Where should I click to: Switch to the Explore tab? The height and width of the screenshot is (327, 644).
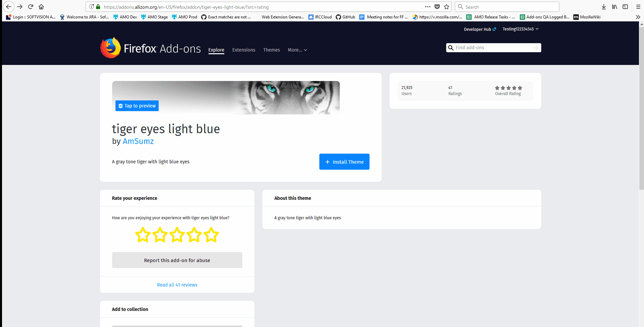216,50
